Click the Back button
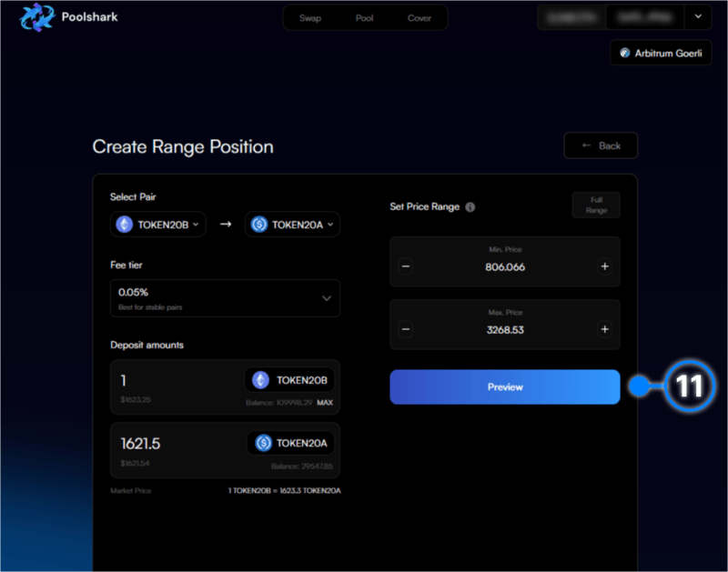The height and width of the screenshot is (572, 728). pyautogui.click(x=601, y=145)
